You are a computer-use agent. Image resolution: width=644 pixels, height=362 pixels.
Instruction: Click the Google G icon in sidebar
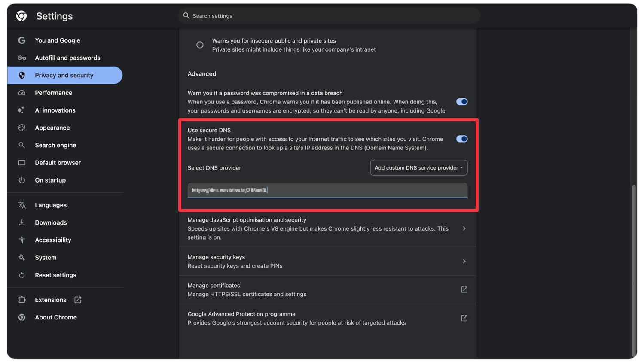coord(21,40)
